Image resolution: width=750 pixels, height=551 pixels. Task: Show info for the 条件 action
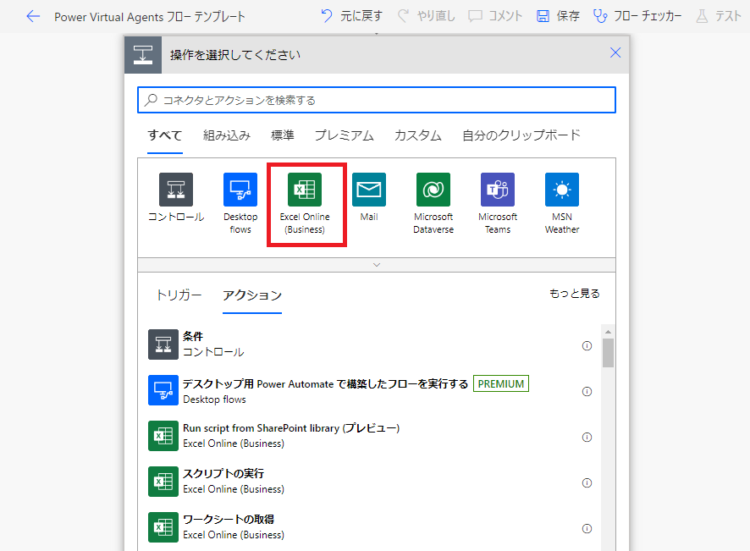click(587, 346)
